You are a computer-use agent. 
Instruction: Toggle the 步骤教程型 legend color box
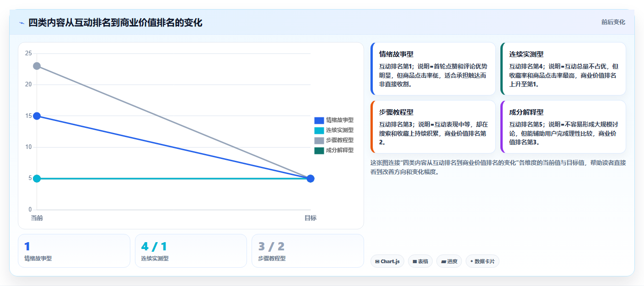[x=319, y=140]
